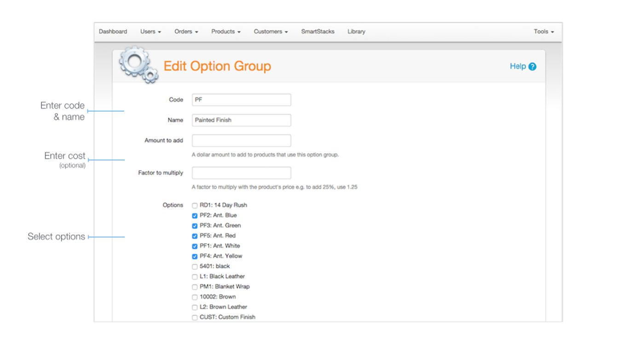Screen dimensions: 644x347
Task: Click the Help question mark icon
Action: 532,67
